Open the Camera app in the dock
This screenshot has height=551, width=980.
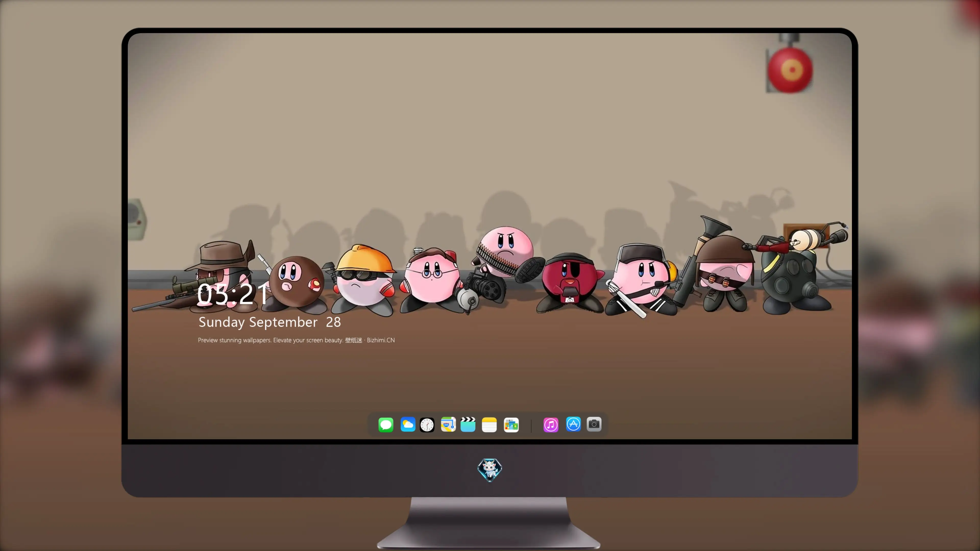tap(594, 424)
